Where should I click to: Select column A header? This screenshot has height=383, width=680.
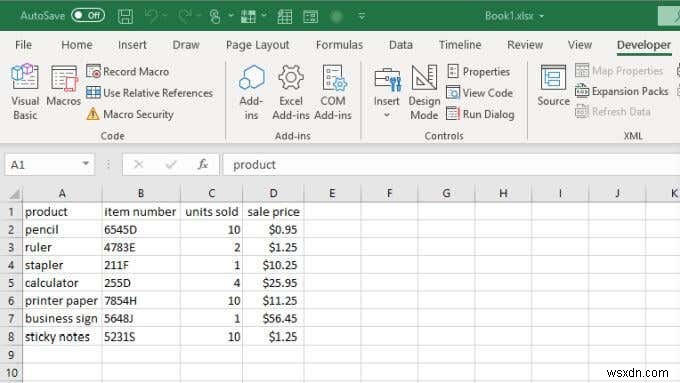click(x=62, y=193)
